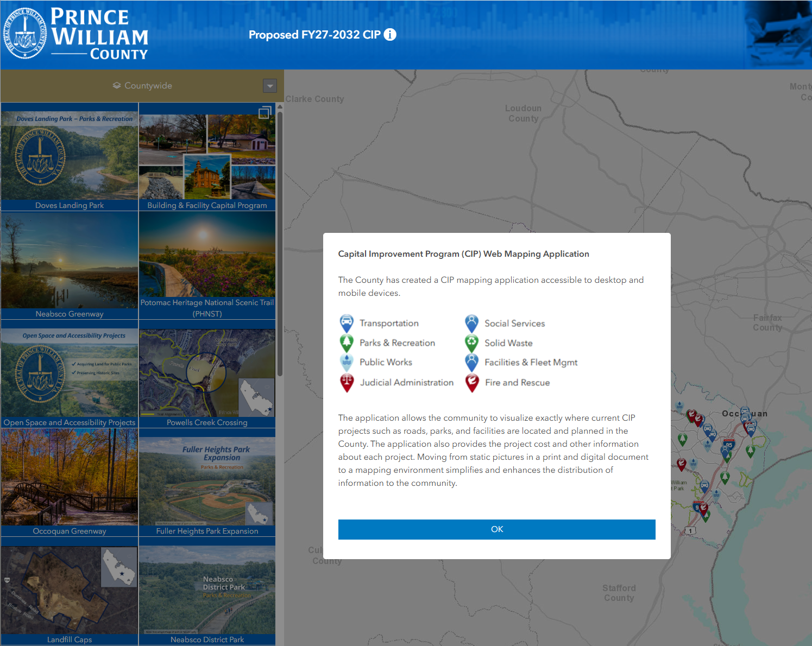Select the Judicial Administration legend pin icon
The image size is (812, 646).
pyautogui.click(x=347, y=382)
